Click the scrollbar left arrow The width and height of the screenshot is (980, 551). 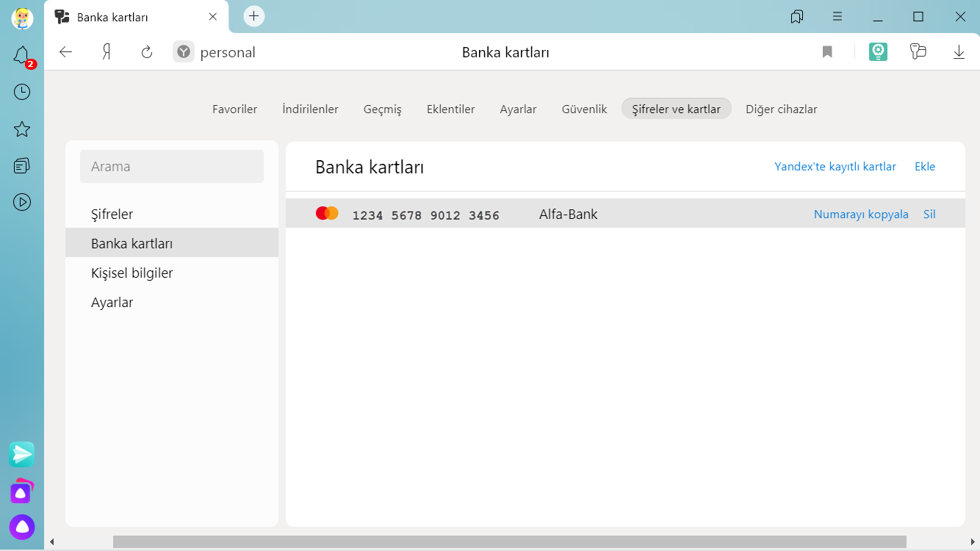51,542
